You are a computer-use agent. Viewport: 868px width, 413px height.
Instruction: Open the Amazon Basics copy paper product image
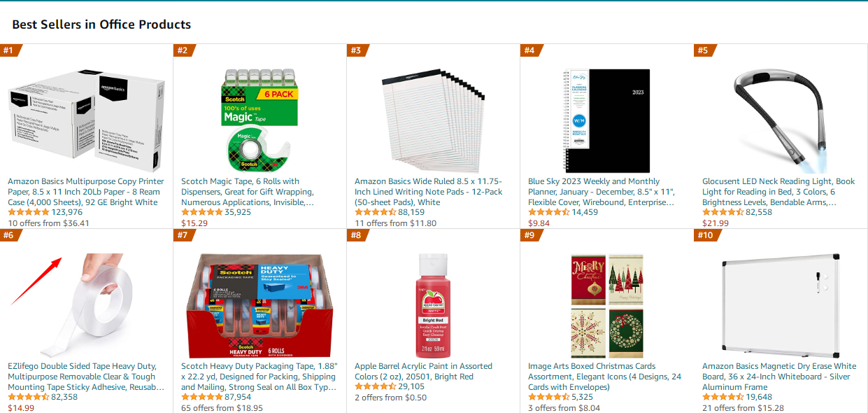[x=86, y=120]
